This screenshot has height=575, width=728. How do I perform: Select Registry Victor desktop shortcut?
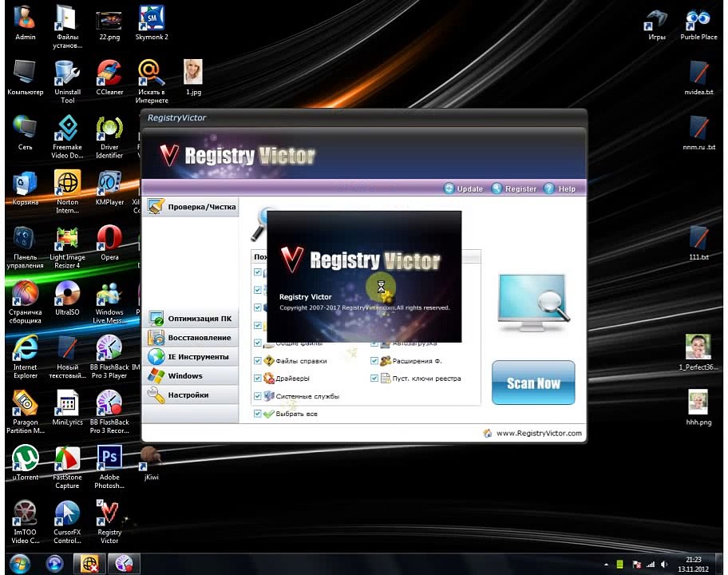109,521
